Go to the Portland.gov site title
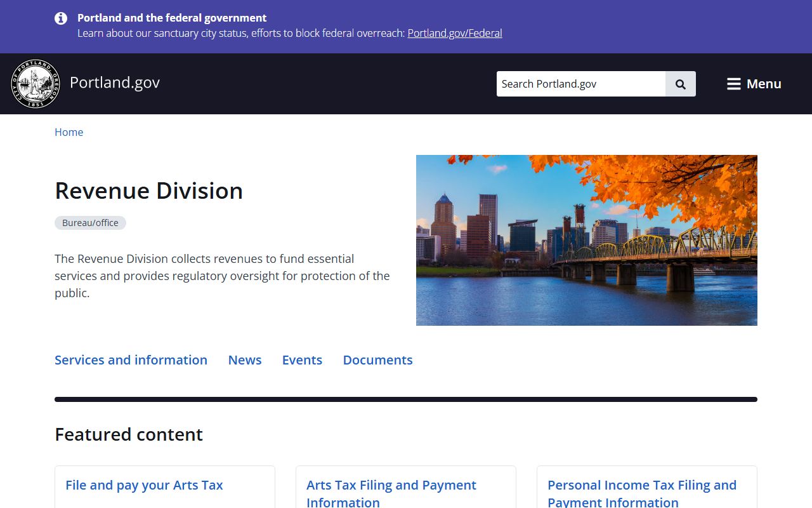812x508 pixels. pyautogui.click(x=115, y=83)
